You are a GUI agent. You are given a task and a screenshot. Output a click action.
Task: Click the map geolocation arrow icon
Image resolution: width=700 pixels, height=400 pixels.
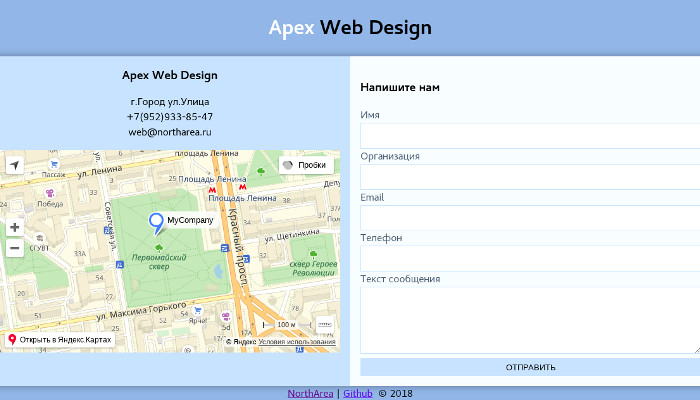click(14, 165)
